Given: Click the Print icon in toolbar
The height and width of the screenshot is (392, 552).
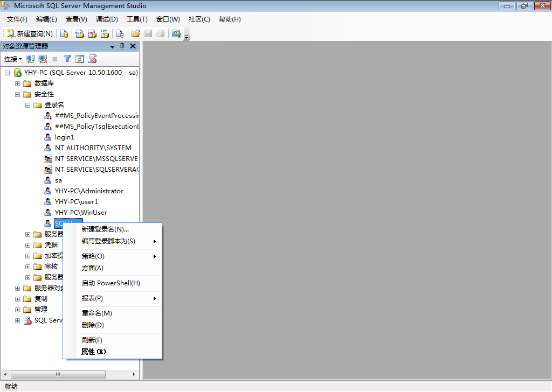Looking at the screenshot, I should click(x=161, y=34).
